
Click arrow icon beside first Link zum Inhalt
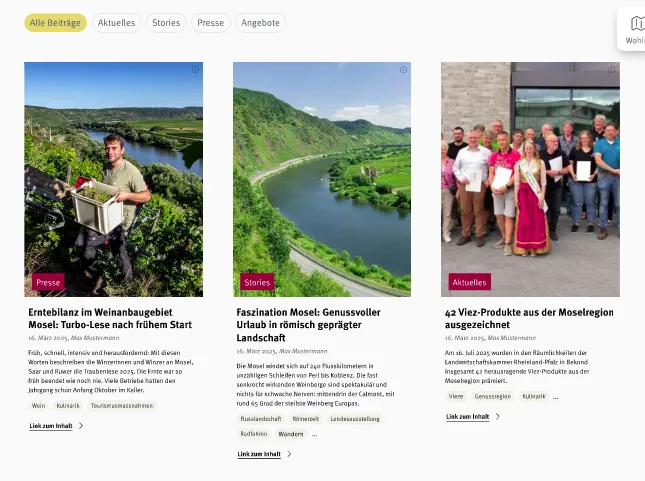pos(81,426)
